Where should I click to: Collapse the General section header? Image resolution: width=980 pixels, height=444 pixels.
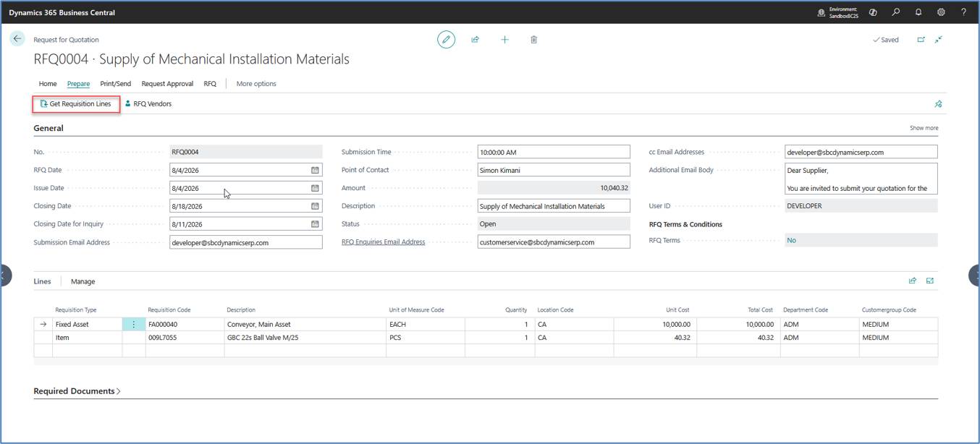coord(48,128)
